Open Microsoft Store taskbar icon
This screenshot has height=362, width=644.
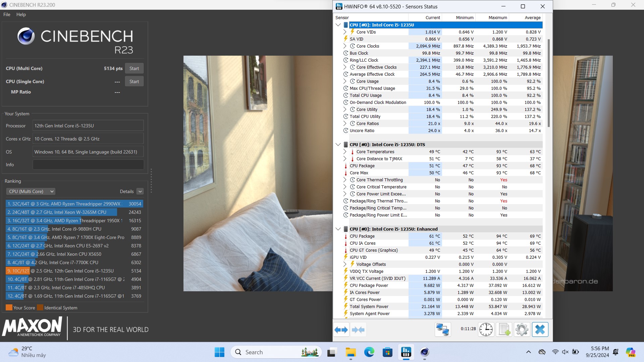(x=387, y=352)
